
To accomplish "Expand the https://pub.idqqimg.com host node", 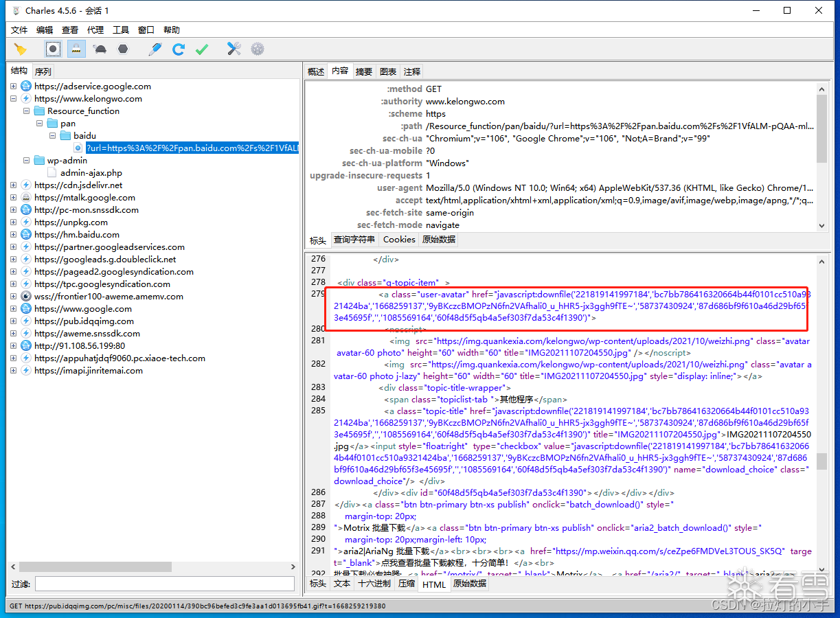I will [14, 321].
